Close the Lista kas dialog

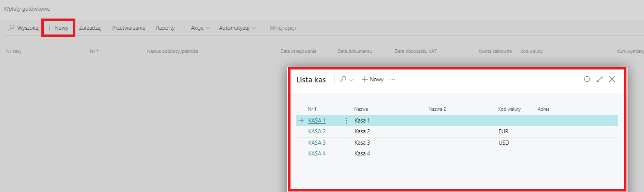[x=612, y=79]
